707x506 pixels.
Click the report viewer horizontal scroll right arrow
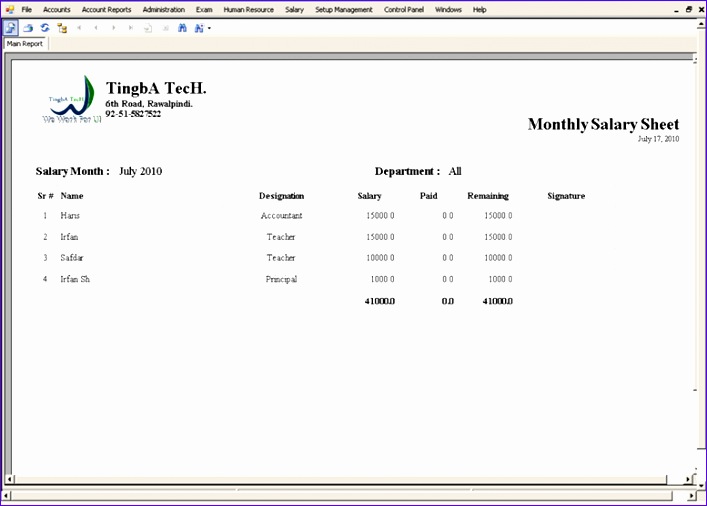point(689,479)
